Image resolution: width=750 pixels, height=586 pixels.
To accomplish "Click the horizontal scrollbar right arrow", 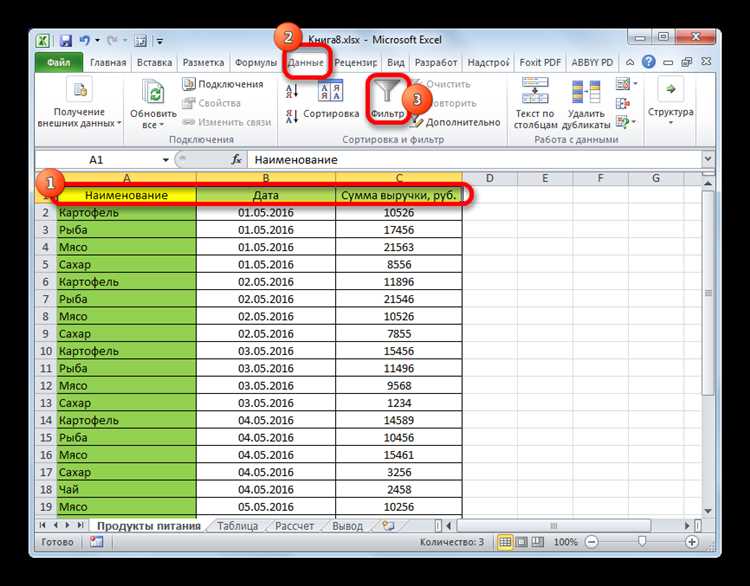I will click(x=687, y=526).
